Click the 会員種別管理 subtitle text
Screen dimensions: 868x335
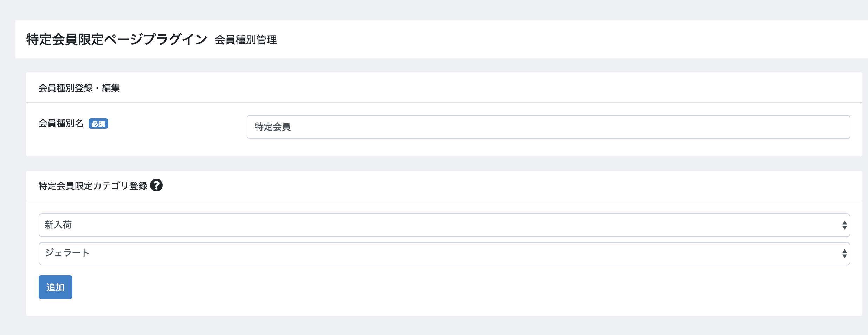click(246, 40)
